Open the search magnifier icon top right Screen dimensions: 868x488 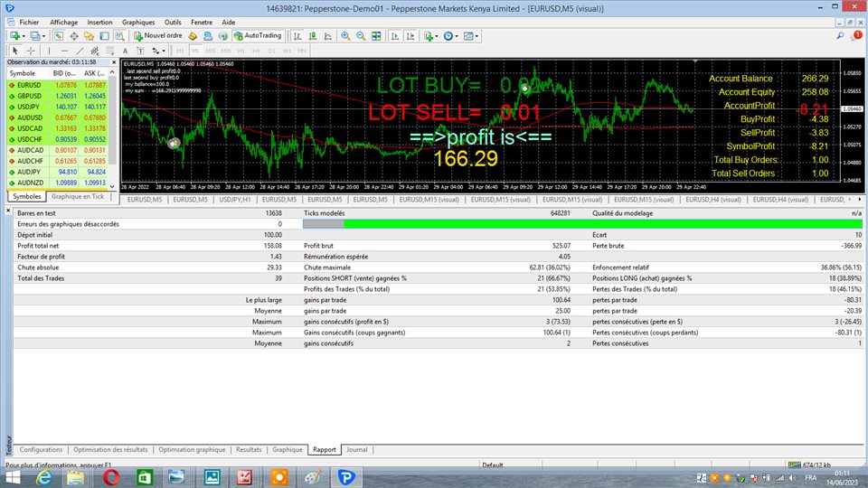pyautogui.click(x=840, y=36)
